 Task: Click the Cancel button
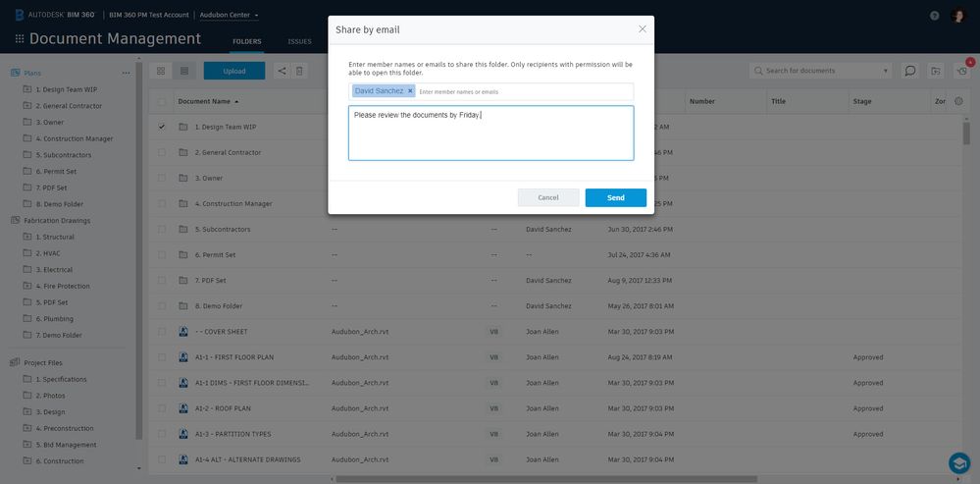[x=548, y=197]
